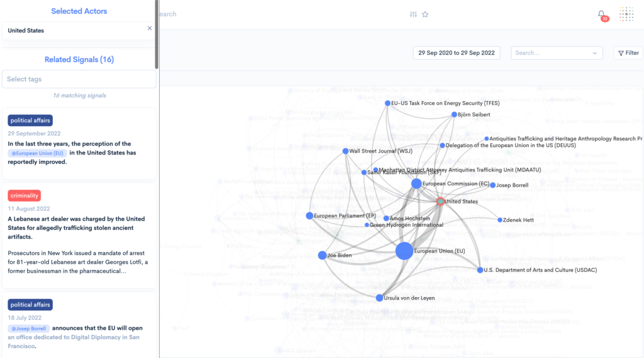The width and height of the screenshot is (644, 358).
Task: Select the political affairs tag dated 18 July 2022
Action: point(30,305)
